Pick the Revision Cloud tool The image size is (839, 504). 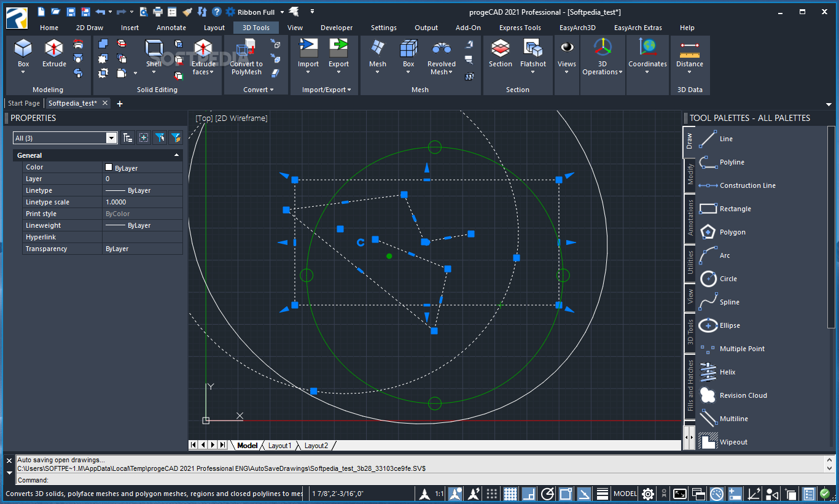[733, 395]
